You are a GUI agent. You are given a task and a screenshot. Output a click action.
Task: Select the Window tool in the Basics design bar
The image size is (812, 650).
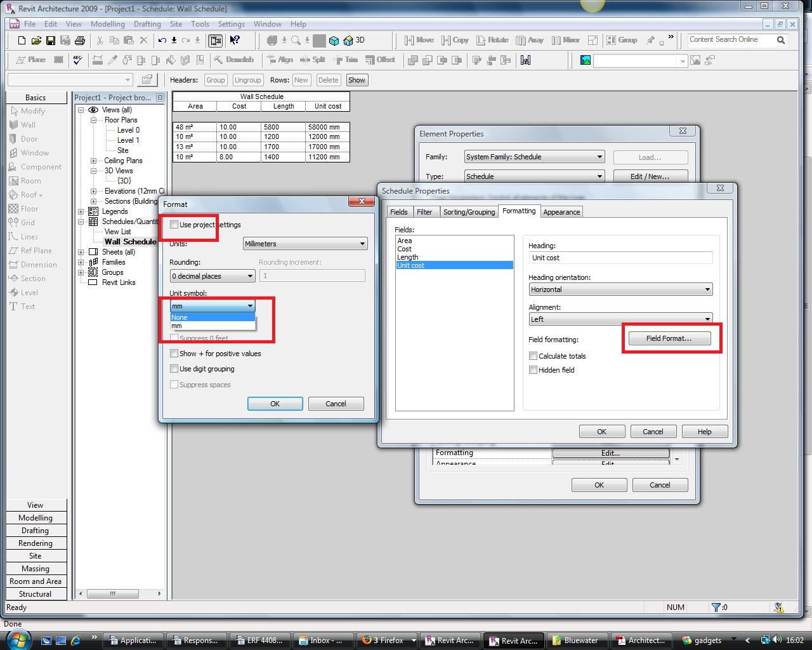[29, 153]
